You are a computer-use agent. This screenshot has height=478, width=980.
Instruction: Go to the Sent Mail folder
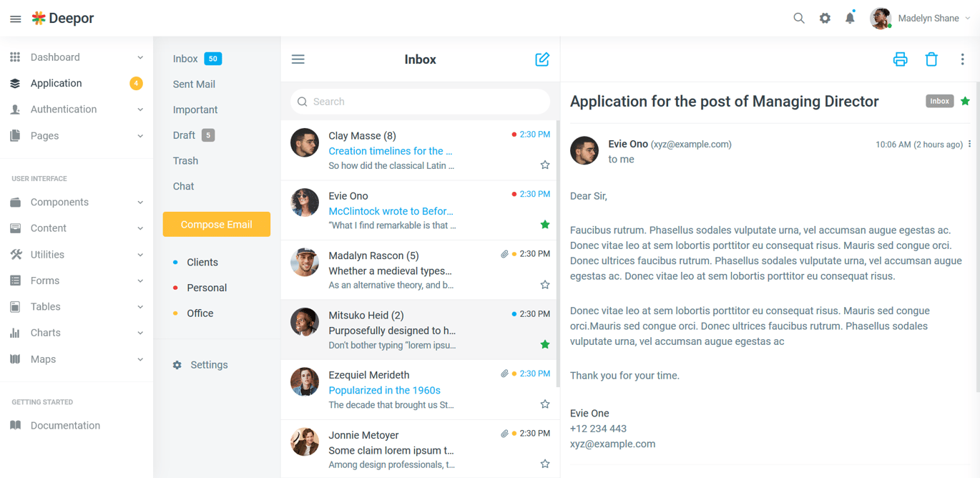click(x=194, y=84)
